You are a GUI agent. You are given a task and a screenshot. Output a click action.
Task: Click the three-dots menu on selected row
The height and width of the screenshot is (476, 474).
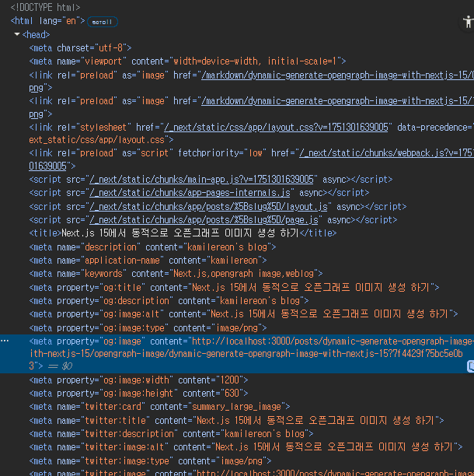(x=5, y=341)
